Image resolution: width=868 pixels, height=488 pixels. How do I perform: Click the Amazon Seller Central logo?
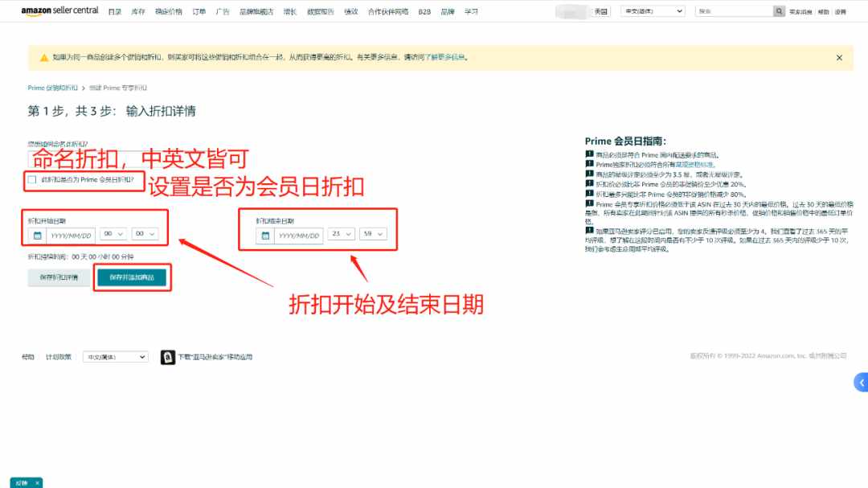pos(59,11)
